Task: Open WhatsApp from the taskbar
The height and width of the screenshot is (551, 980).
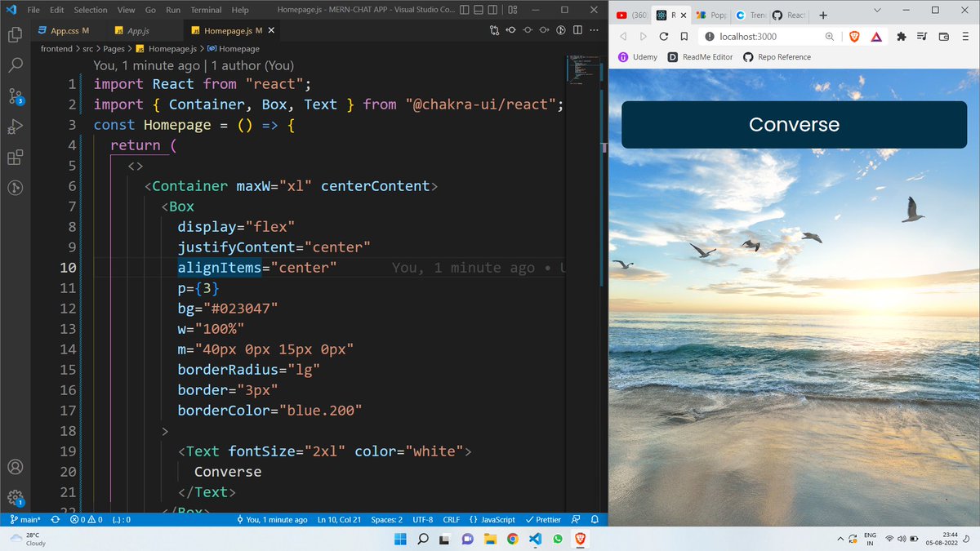Action: [558, 539]
